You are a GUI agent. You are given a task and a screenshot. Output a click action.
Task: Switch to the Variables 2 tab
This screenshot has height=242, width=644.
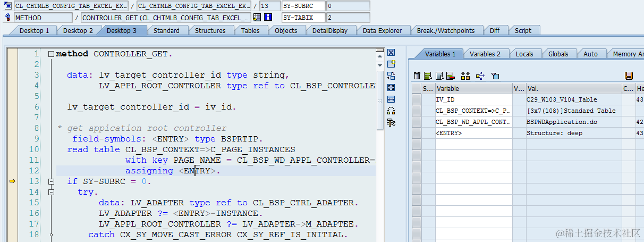(485, 54)
